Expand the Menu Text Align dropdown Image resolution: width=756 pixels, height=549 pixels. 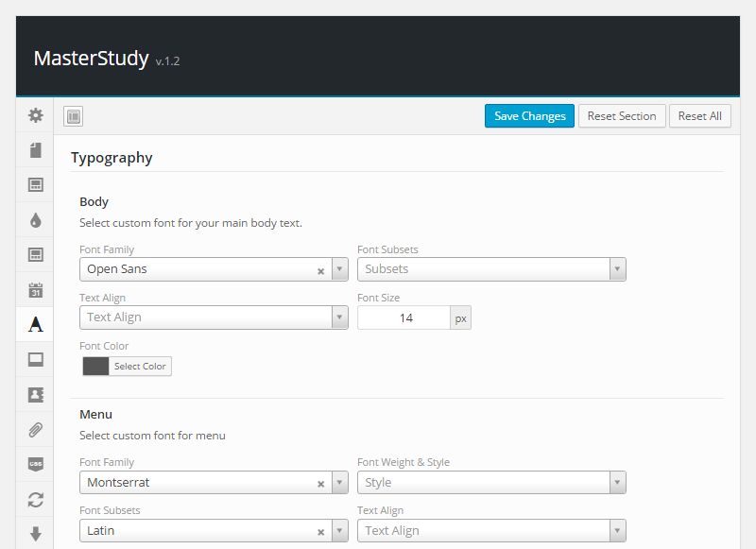[491, 531]
